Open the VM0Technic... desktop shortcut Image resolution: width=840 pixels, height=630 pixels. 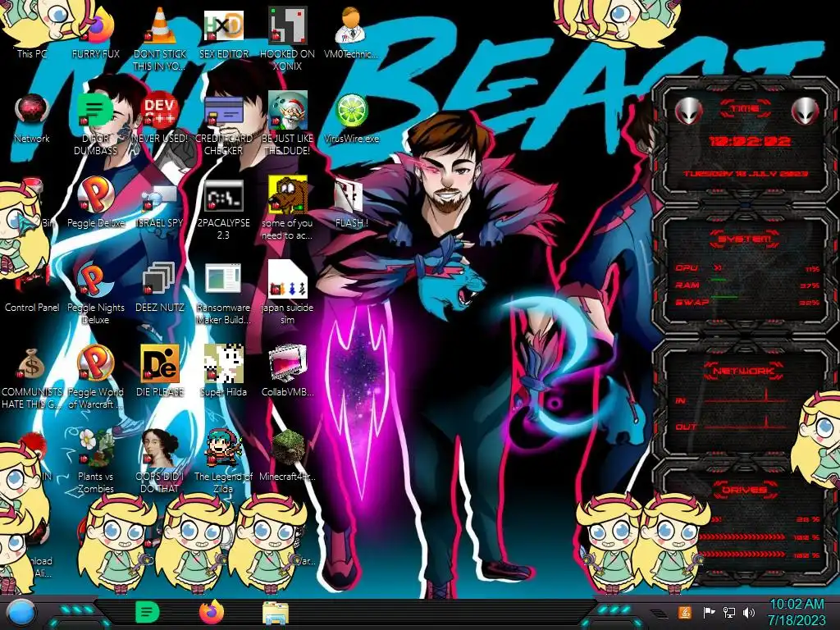[x=351, y=32]
